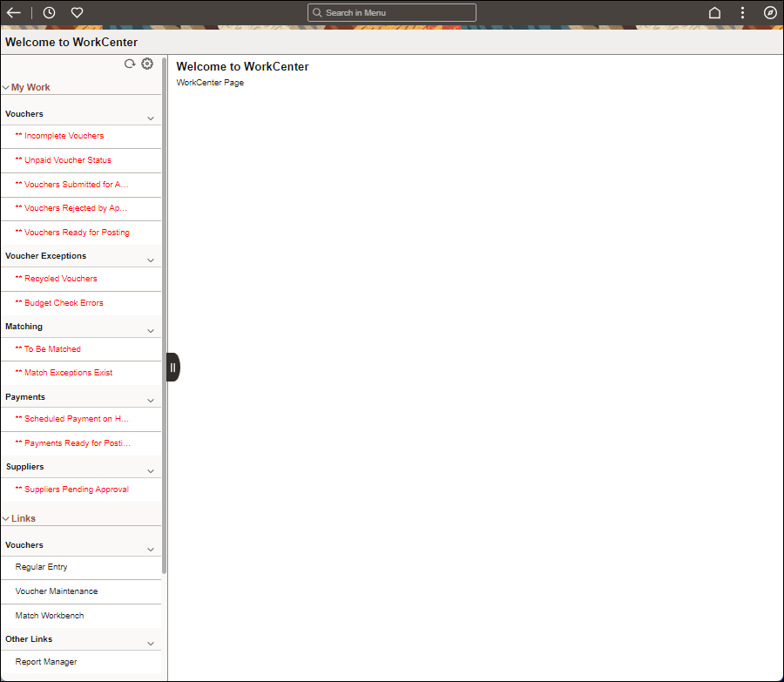
Task: Open Match Exceptions Exist
Action: 64,373
